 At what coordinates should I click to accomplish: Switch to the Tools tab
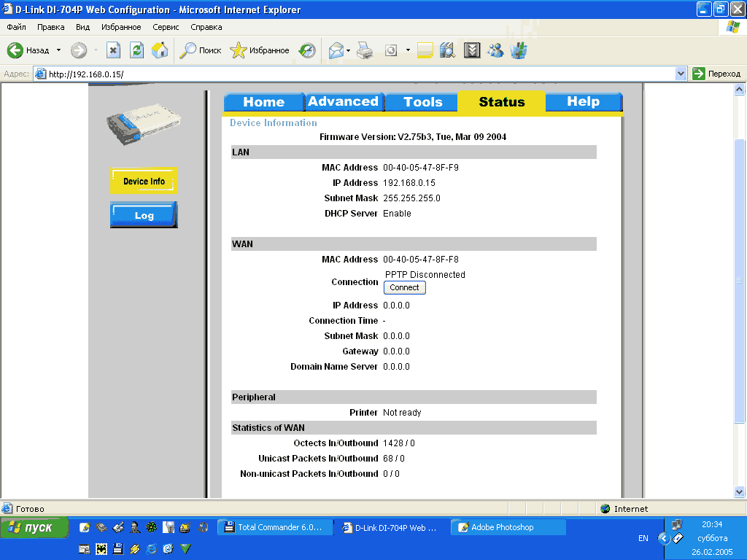click(422, 102)
